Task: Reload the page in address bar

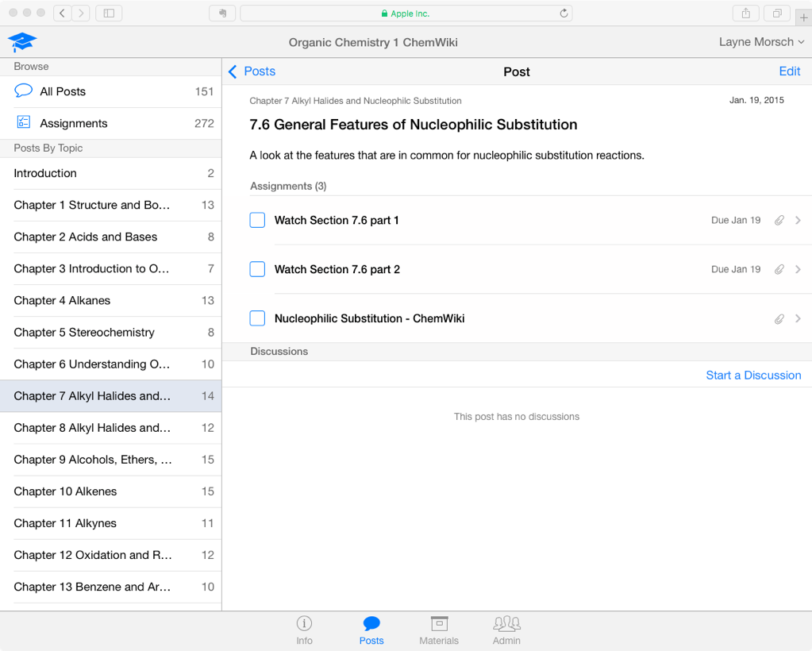Action: [564, 13]
